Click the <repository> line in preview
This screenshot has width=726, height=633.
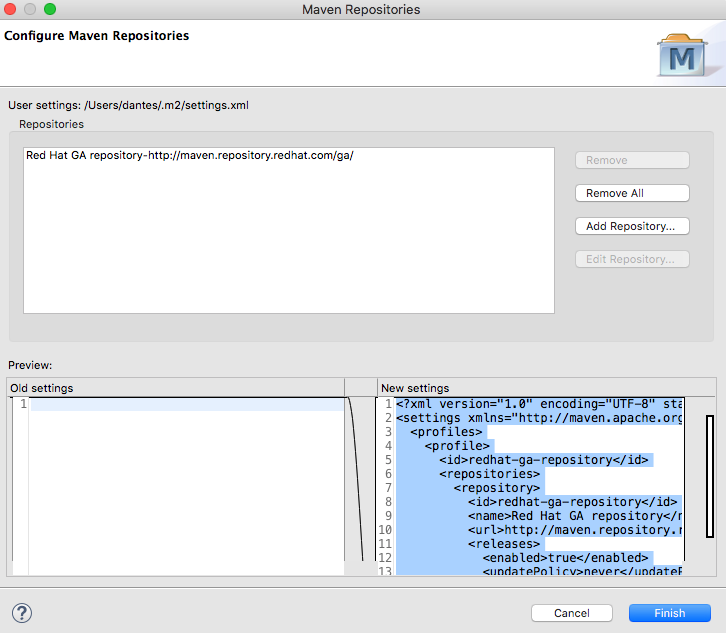coord(497,488)
